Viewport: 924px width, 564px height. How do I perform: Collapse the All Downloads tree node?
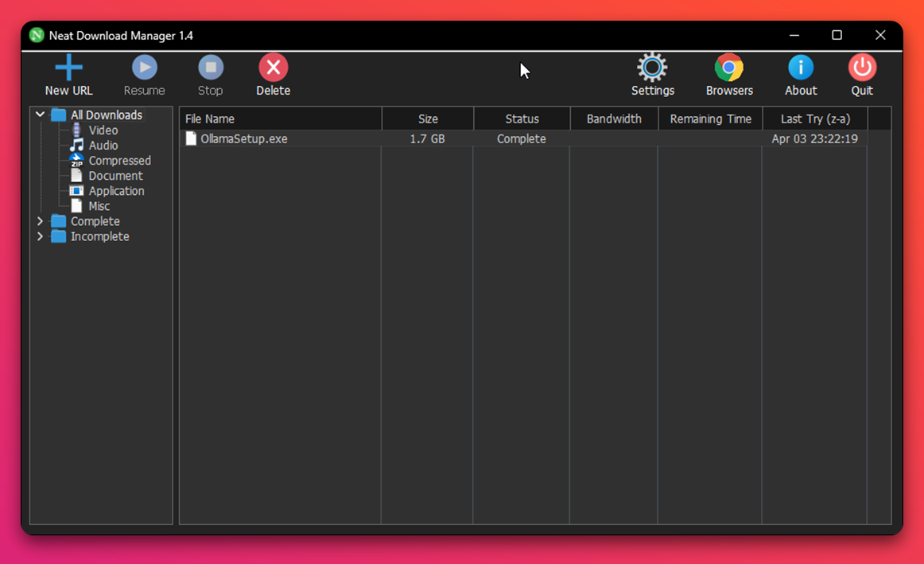click(40, 115)
